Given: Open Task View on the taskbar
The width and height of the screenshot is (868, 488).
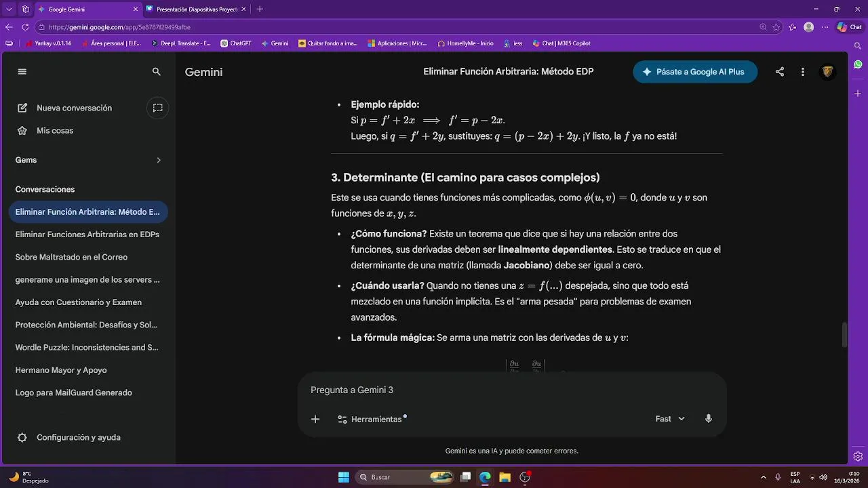Looking at the screenshot, I should click(x=465, y=477).
